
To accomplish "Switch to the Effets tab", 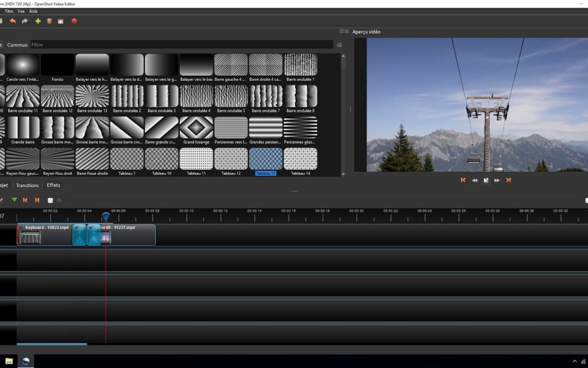I will tap(53, 185).
